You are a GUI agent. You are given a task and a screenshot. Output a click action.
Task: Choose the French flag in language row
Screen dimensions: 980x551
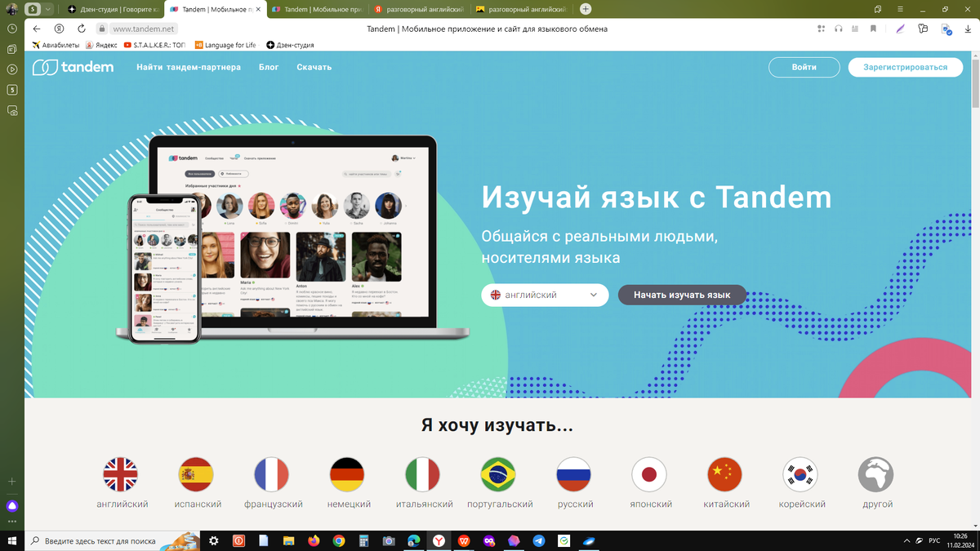(x=272, y=474)
